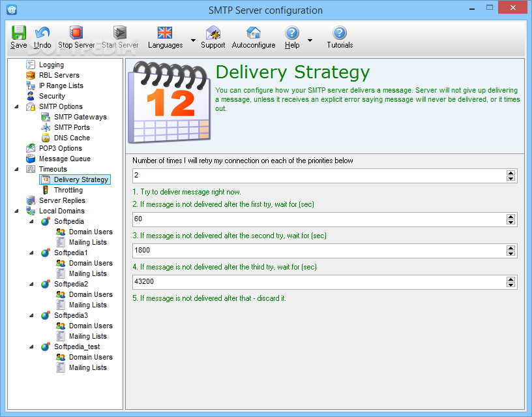The image size is (532, 417).
Task: Open Domain Users under Softpedia1
Action: click(x=91, y=263)
